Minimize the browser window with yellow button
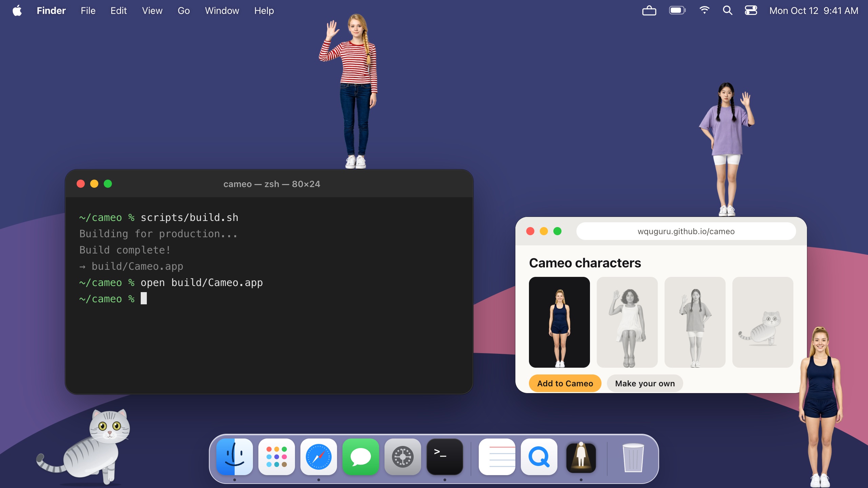 tap(544, 231)
